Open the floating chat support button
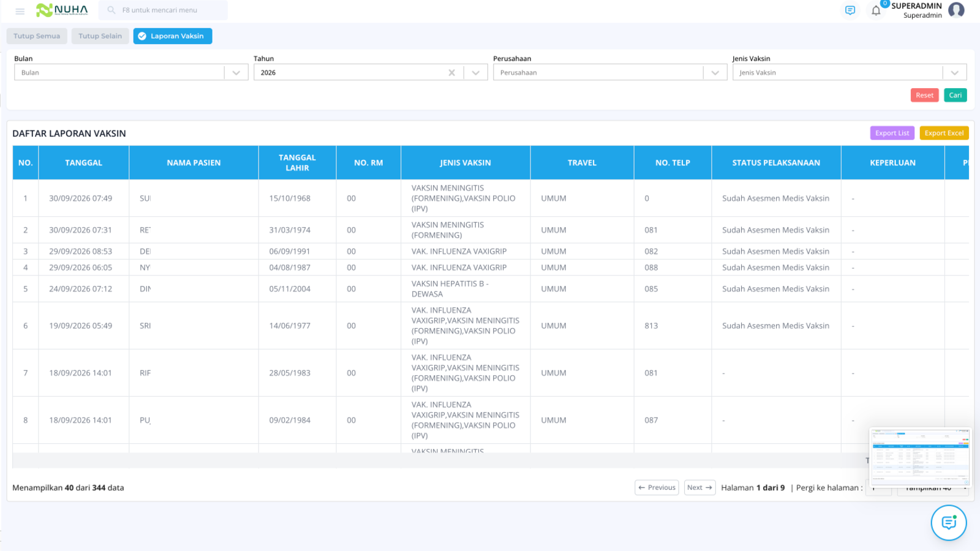Screen dimensions: 980x551 [949, 523]
